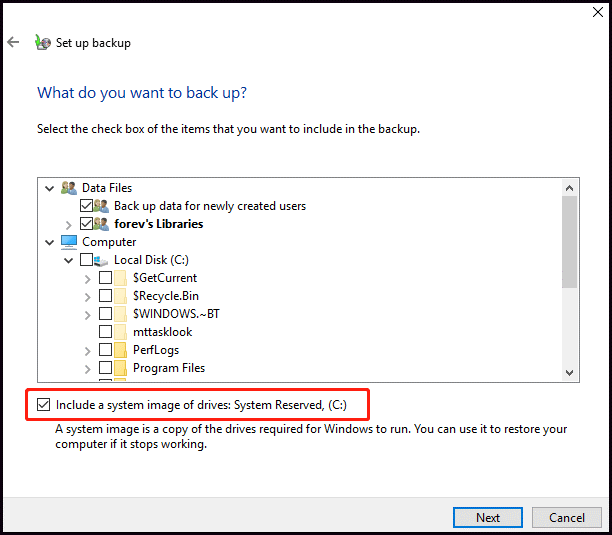Screen dimensions: 612x535
Task: Click the back arrow icon
Action: (13, 43)
